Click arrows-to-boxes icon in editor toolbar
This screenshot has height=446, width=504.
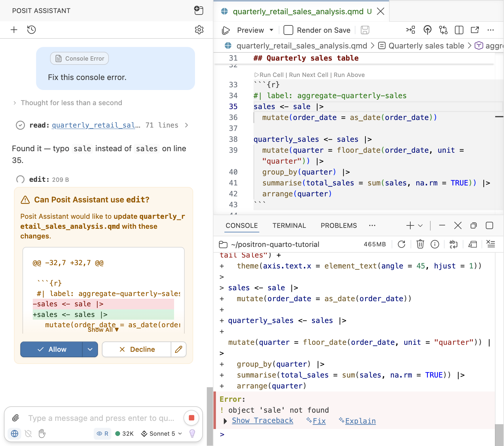click(x=410, y=30)
